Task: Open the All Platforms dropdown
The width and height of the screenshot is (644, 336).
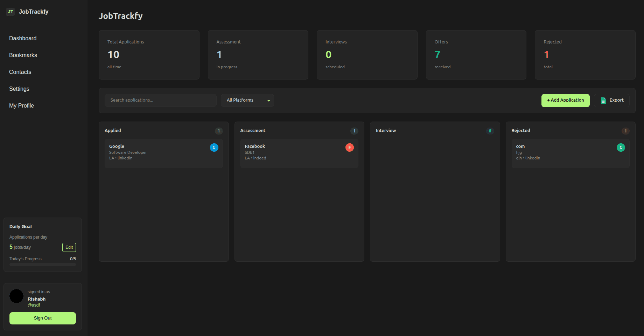Action: click(247, 100)
